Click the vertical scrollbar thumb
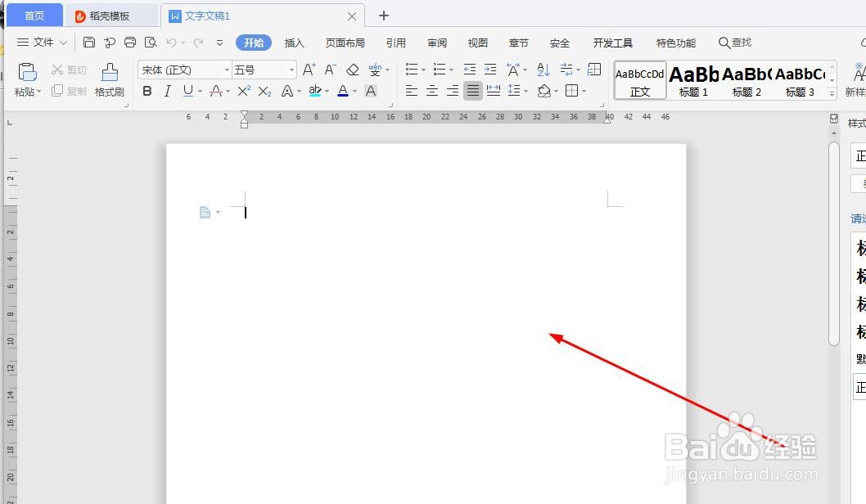 (x=834, y=244)
